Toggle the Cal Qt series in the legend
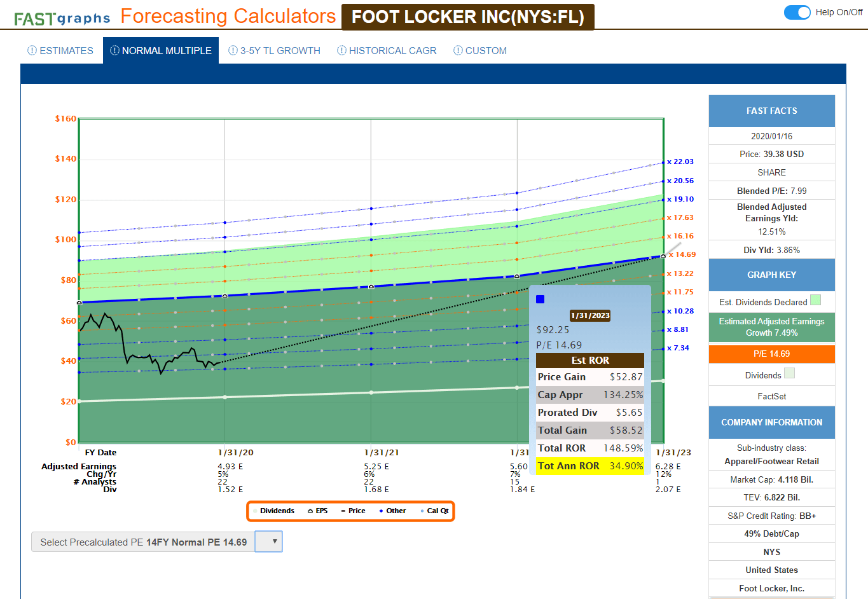 tap(434, 511)
